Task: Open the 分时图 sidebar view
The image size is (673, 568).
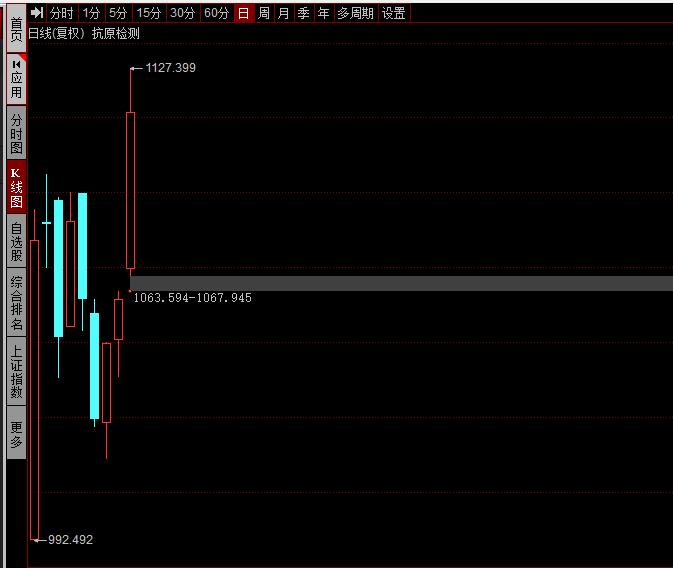Action: (x=16, y=133)
